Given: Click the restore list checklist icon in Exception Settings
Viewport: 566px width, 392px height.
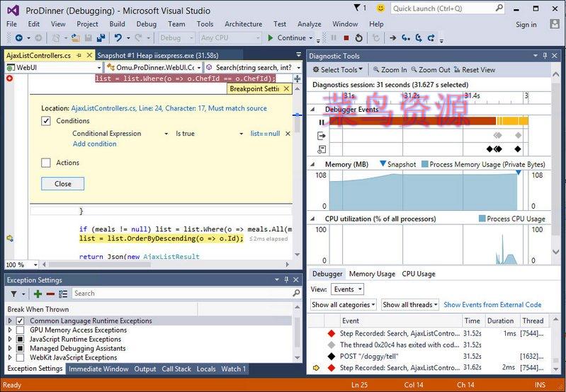Looking at the screenshot, I should click(63, 294).
